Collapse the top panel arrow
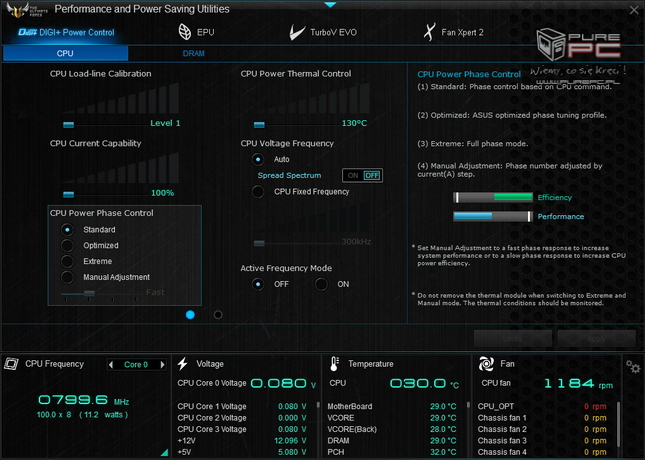This screenshot has height=460, width=645. click(x=330, y=5)
